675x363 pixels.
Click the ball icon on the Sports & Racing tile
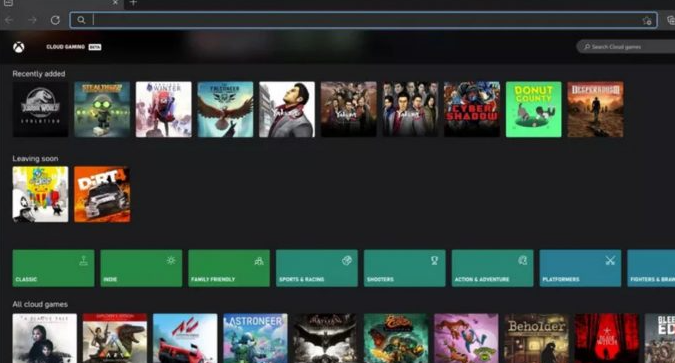(347, 261)
